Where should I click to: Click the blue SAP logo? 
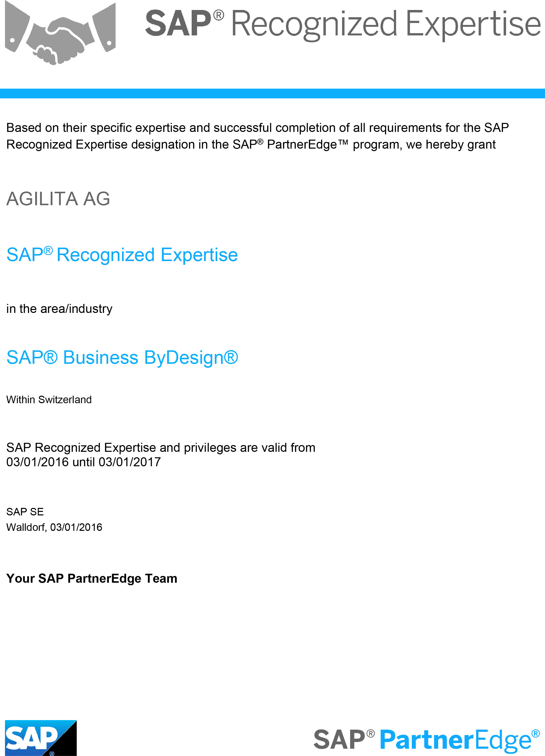tap(41, 738)
